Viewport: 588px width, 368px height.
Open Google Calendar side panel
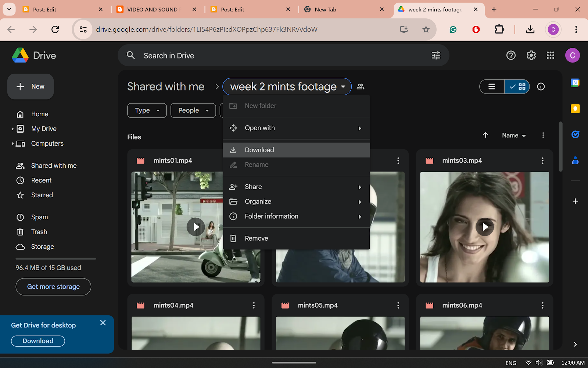point(575,83)
